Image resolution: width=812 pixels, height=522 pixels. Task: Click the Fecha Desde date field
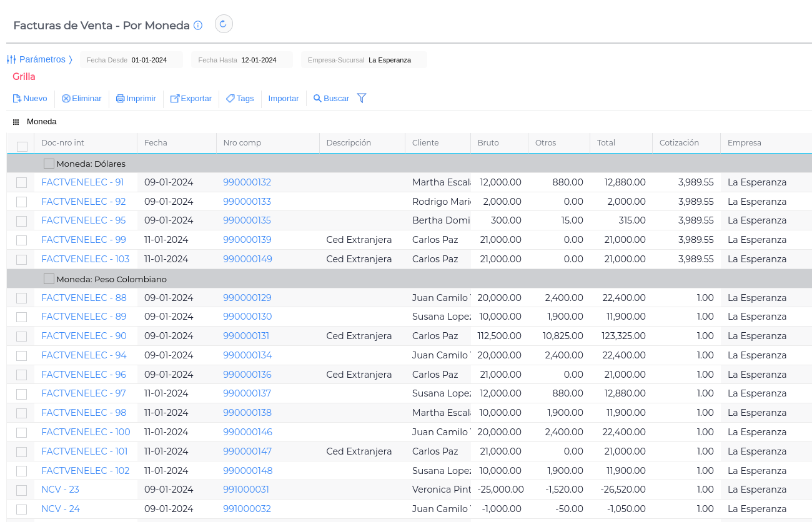149,60
